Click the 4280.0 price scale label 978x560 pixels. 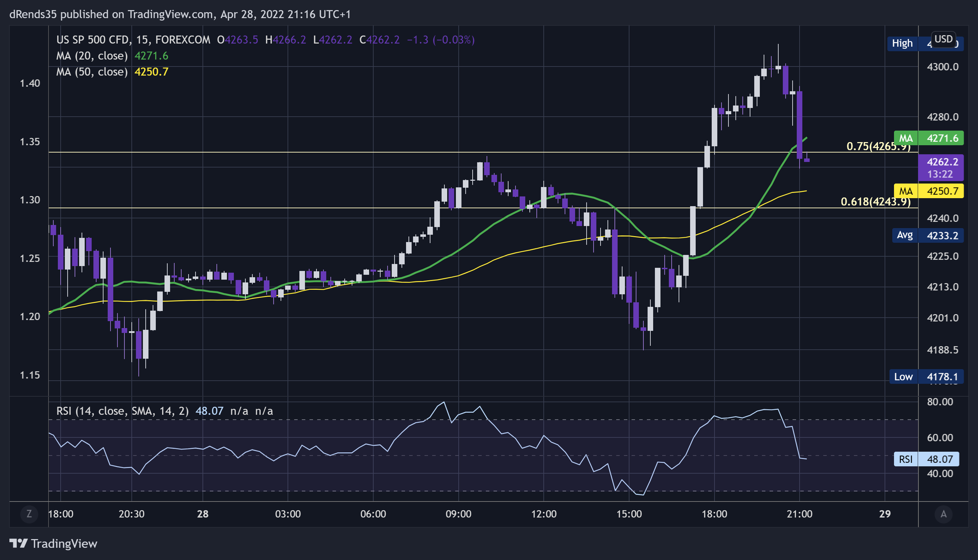point(942,117)
